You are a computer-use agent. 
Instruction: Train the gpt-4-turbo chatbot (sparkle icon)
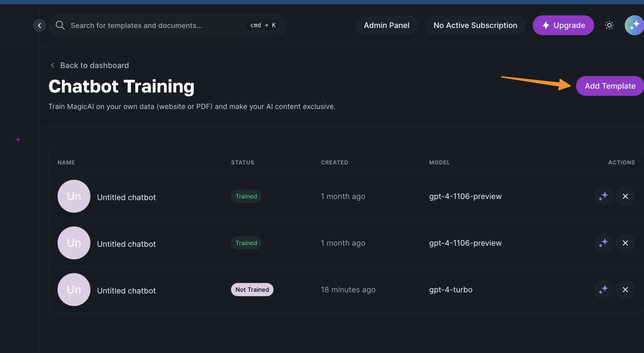click(603, 289)
